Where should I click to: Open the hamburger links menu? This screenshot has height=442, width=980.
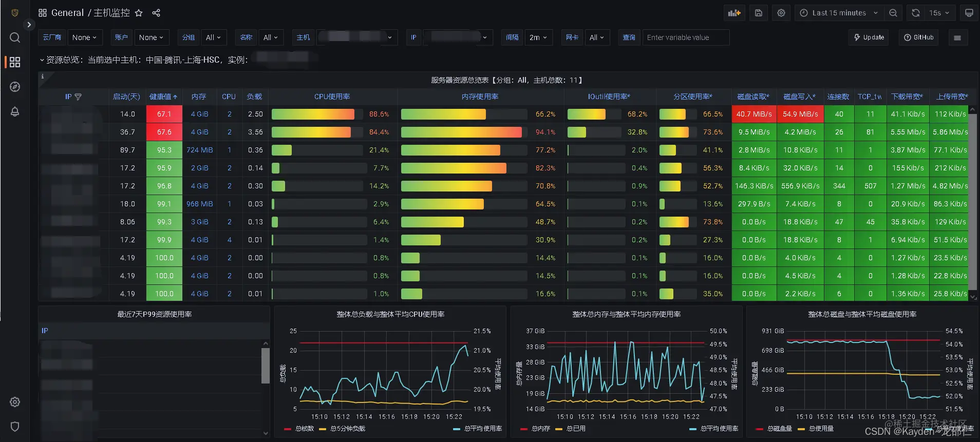coord(957,37)
